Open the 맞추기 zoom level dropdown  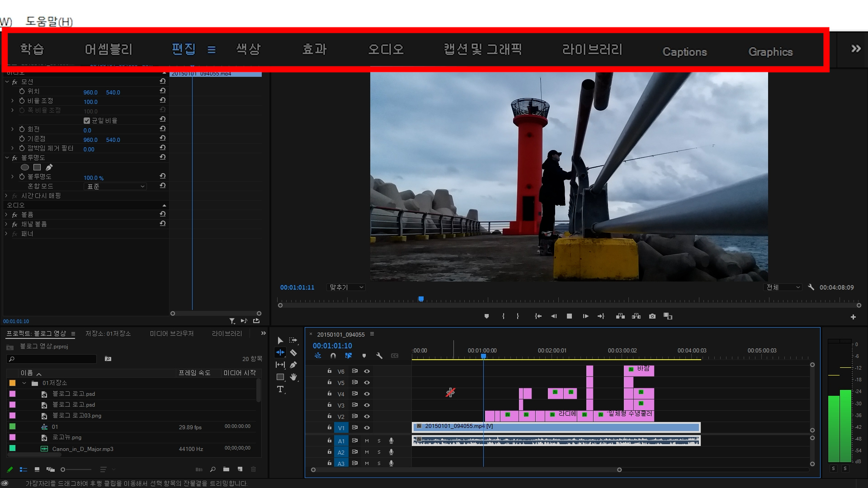point(346,287)
